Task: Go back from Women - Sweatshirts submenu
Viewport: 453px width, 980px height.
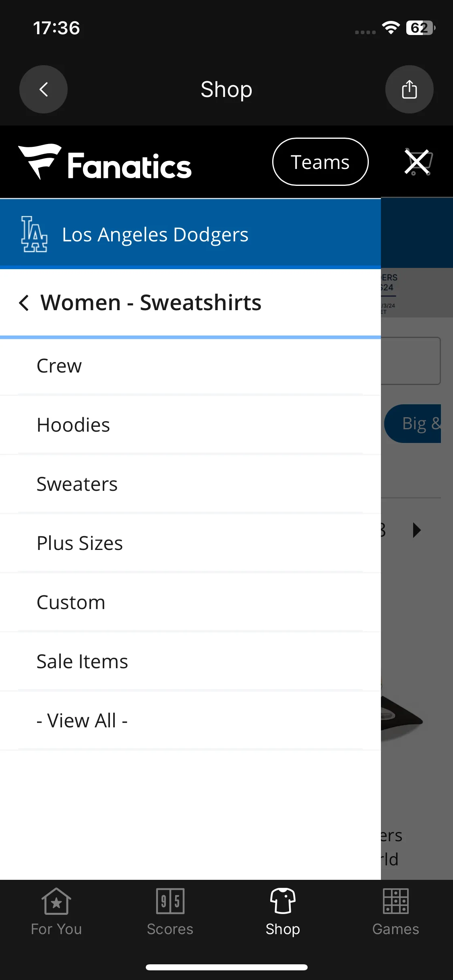Action: tap(24, 303)
